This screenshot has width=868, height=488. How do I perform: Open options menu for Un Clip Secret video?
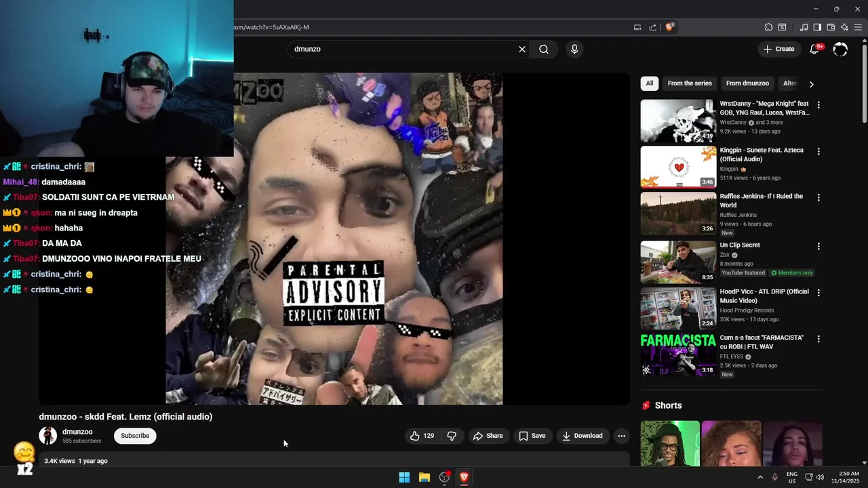[x=818, y=246]
